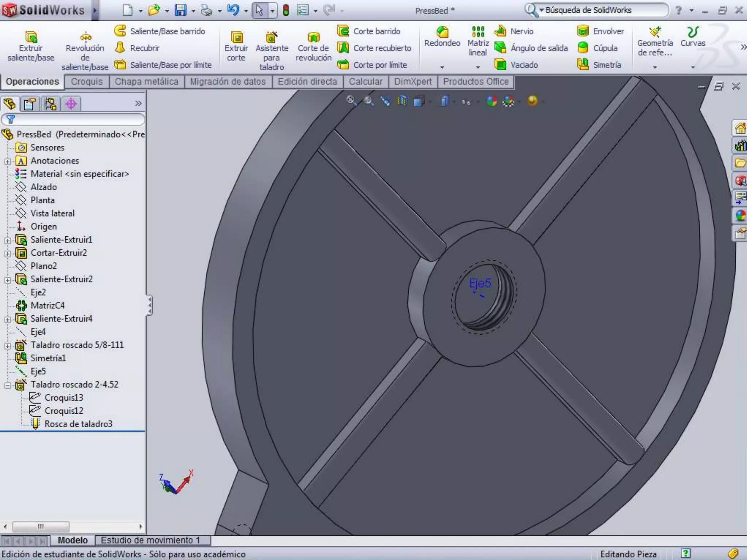Switch to Estudio de movimiento 1
The image size is (747, 560).
150,540
